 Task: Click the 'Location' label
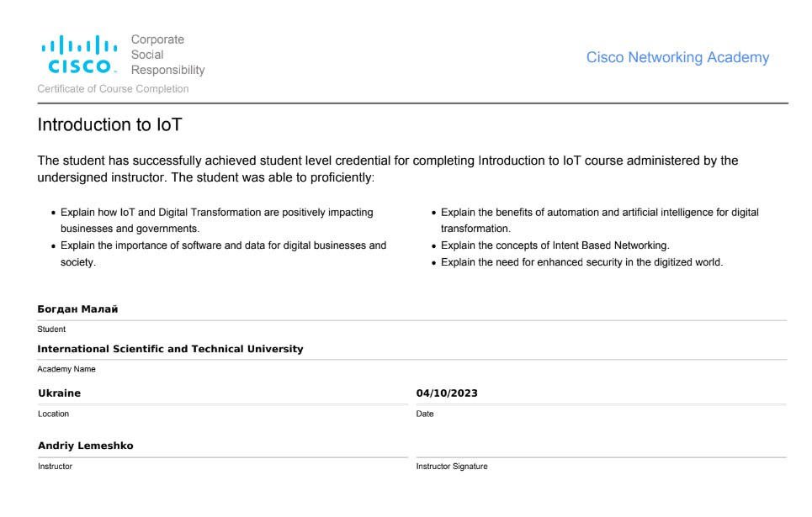coord(53,414)
